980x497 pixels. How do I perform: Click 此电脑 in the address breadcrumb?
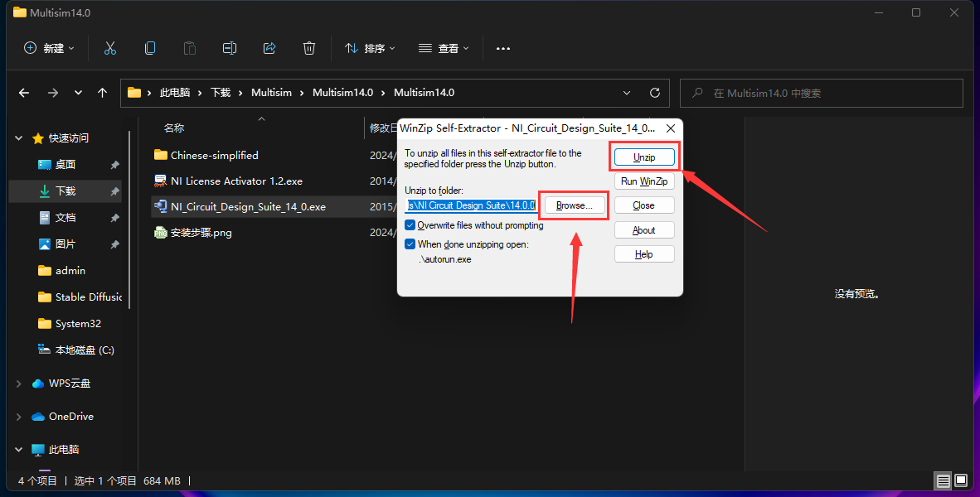pyautogui.click(x=175, y=93)
